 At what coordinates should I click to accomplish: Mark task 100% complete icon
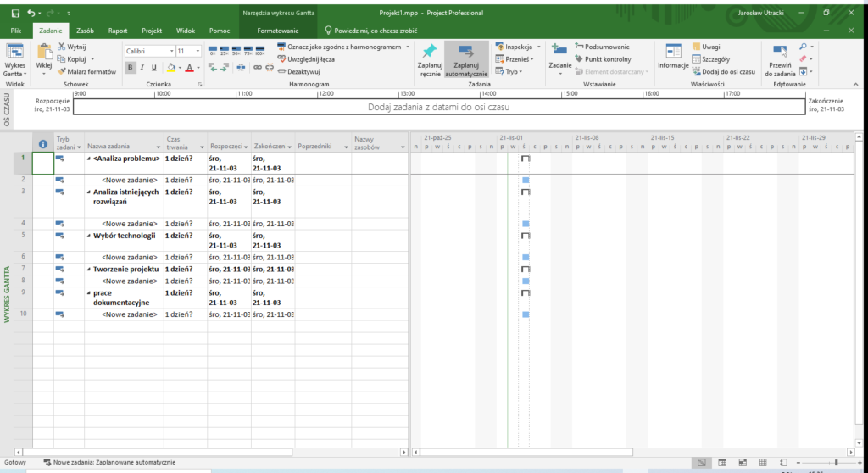pyautogui.click(x=259, y=51)
